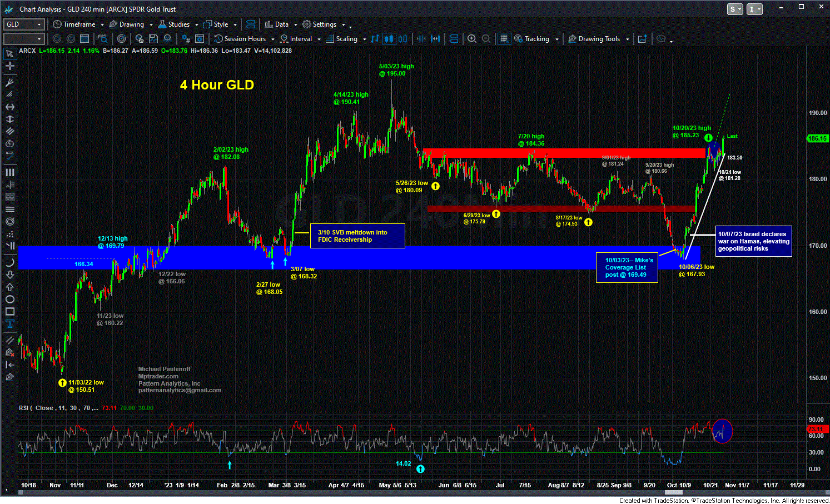This screenshot has width=830, height=504.
Task: Select the arc drawing tool
Action: coord(9,262)
